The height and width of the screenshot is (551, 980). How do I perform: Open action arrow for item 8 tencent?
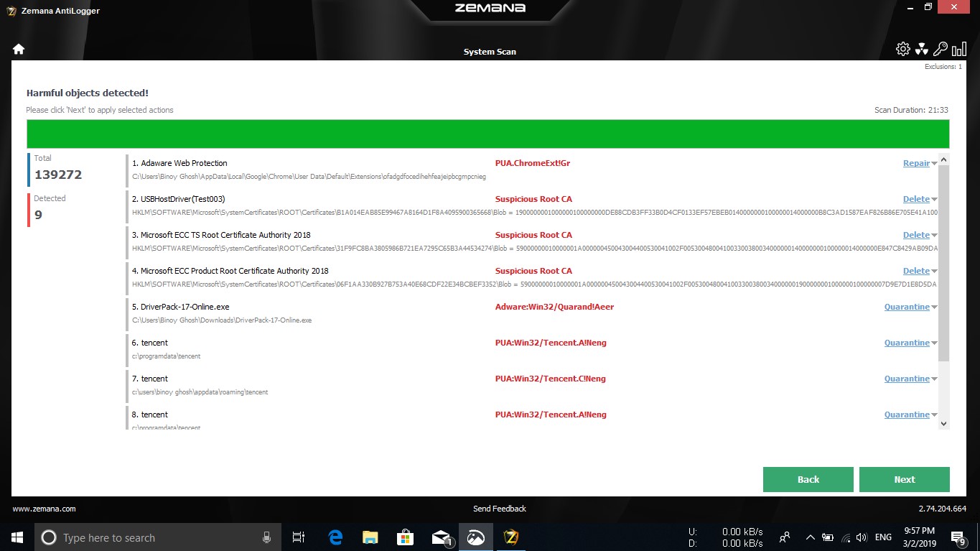[935, 415]
